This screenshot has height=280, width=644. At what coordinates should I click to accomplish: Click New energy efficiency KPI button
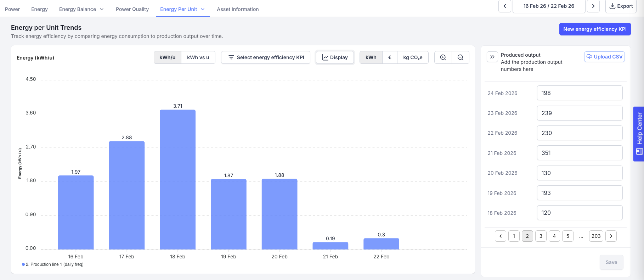[595, 29]
